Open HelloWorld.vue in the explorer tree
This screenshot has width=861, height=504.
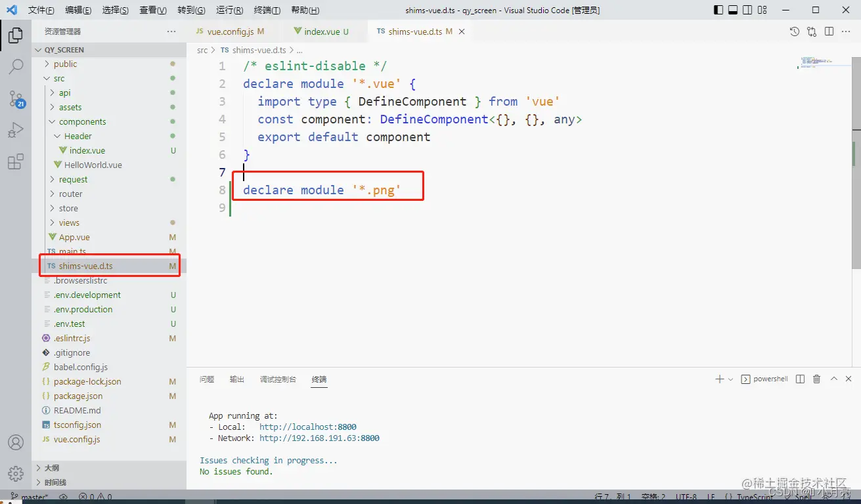click(93, 165)
